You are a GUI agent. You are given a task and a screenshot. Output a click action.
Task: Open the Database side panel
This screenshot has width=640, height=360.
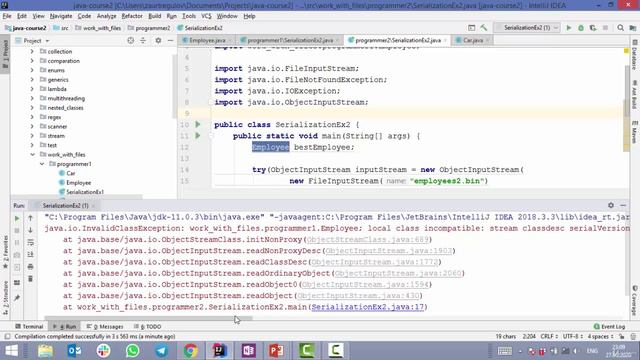(635, 55)
